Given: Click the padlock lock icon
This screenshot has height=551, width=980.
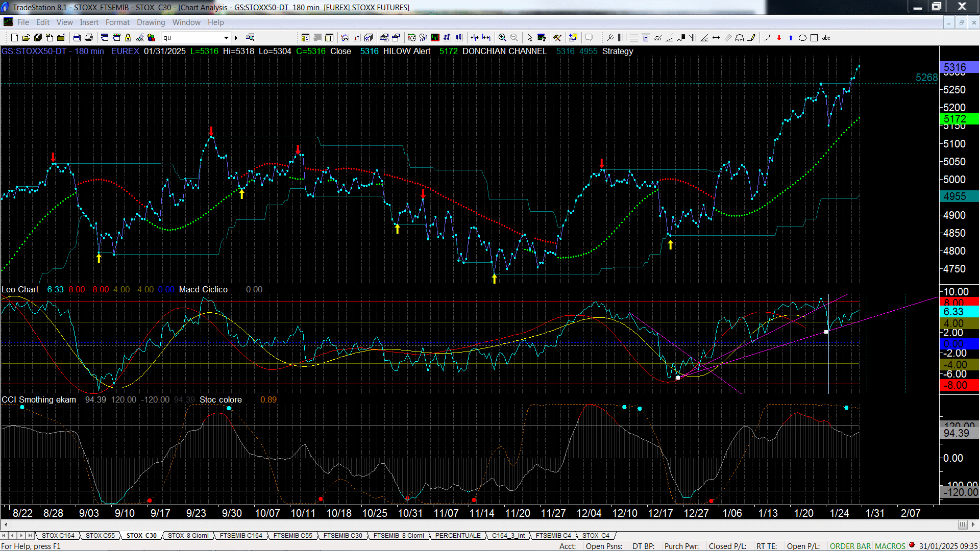Looking at the screenshot, I should coord(128,38).
